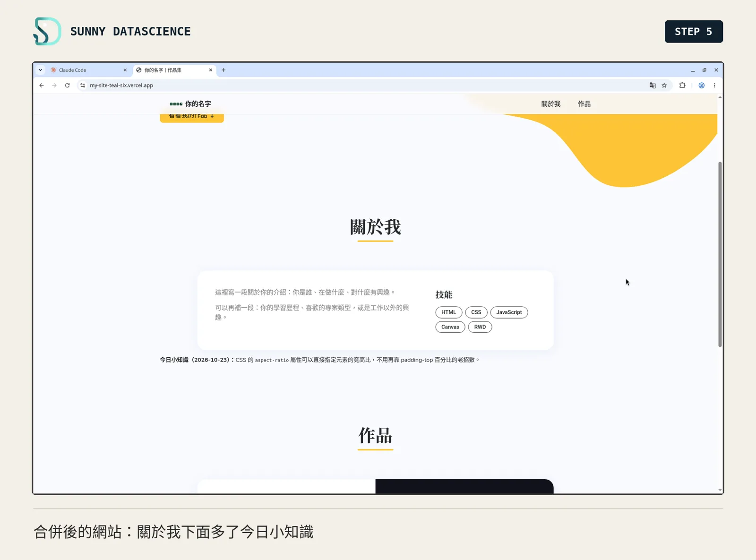Click the 你的名字 site logo
The image size is (756, 560).
[190, 104]
